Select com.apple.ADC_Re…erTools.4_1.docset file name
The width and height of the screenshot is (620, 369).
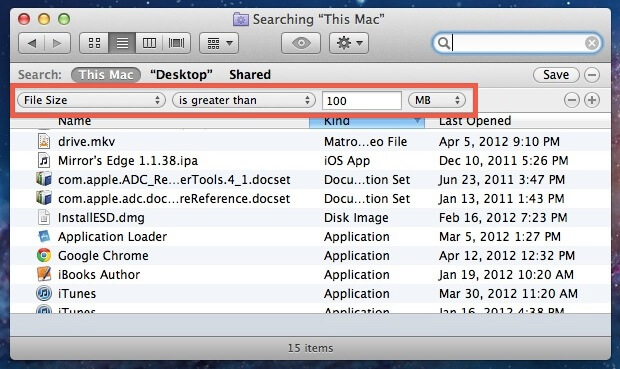174,180
